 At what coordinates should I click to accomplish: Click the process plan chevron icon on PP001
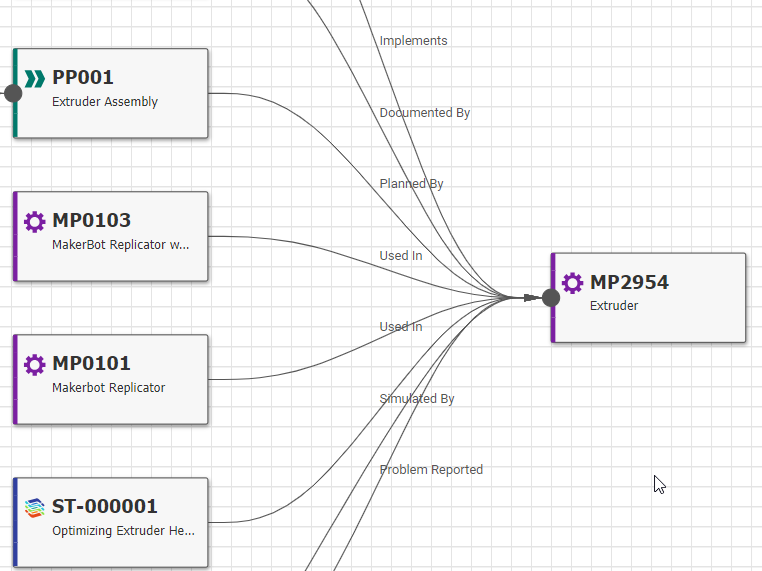pos(35,79)
